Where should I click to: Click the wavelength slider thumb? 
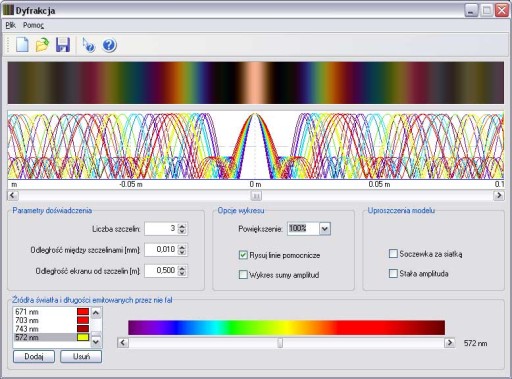[x=280, y=343]
